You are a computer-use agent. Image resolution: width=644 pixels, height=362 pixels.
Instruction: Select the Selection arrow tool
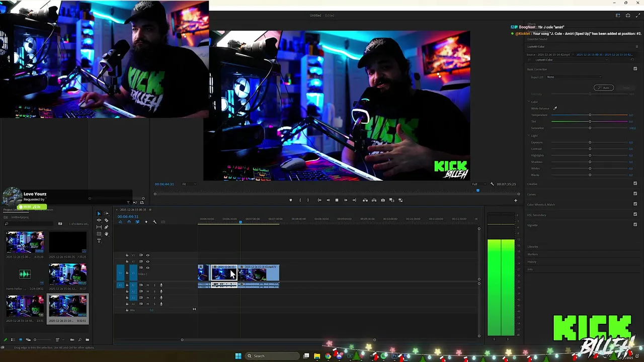[x=99, y=214]
